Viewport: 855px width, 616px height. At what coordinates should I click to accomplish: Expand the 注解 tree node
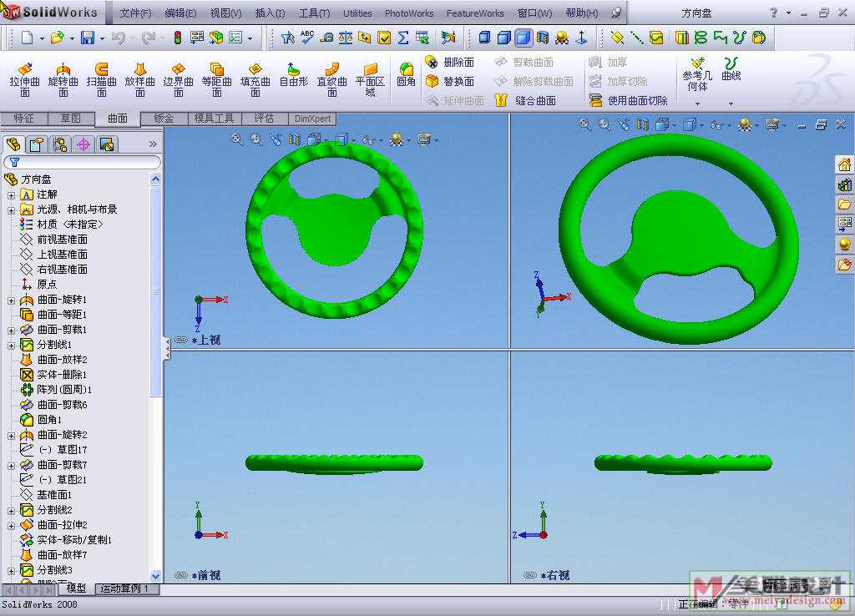coord(12,194)
